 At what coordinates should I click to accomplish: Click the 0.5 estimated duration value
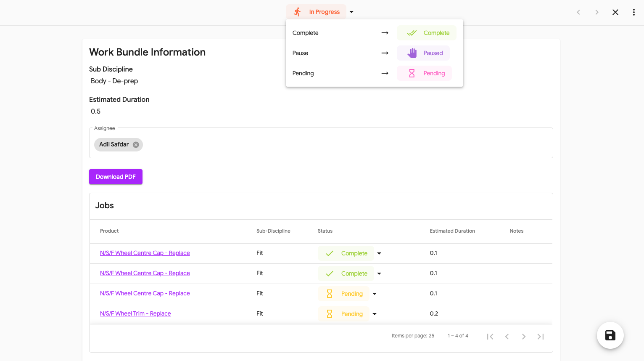(x=96, y=111)
